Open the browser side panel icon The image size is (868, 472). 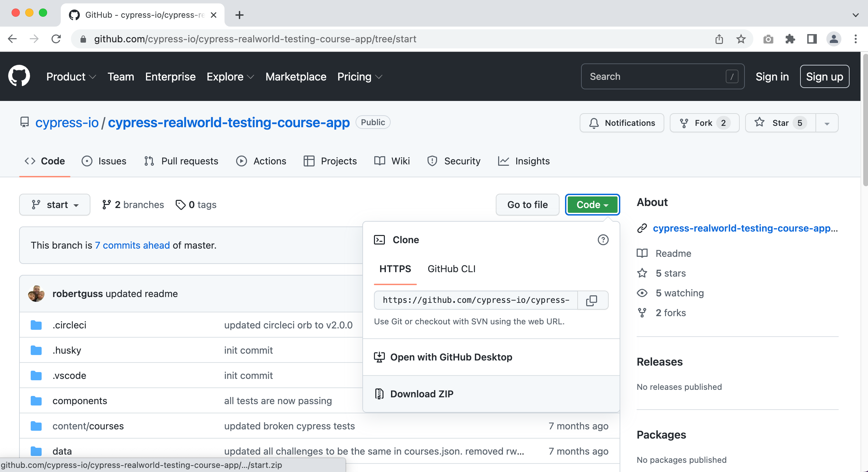pos(812,39)
